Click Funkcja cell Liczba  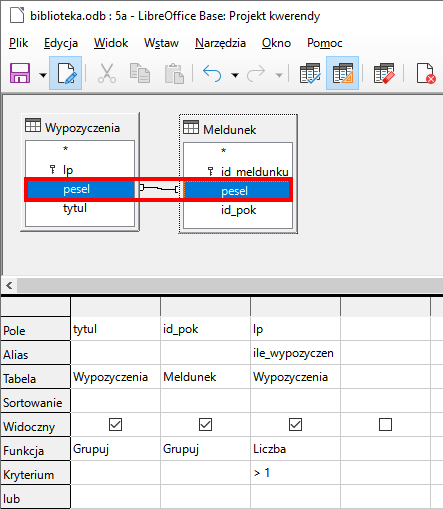pos(295,449)
